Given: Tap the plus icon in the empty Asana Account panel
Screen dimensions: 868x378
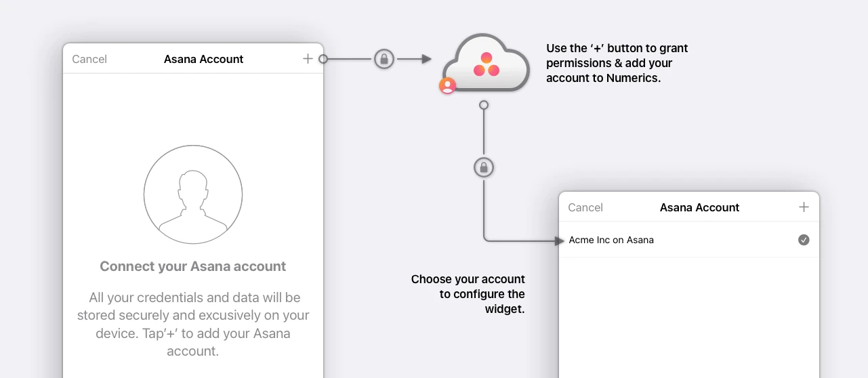Looking at the screenshot, I should point(308,59).
